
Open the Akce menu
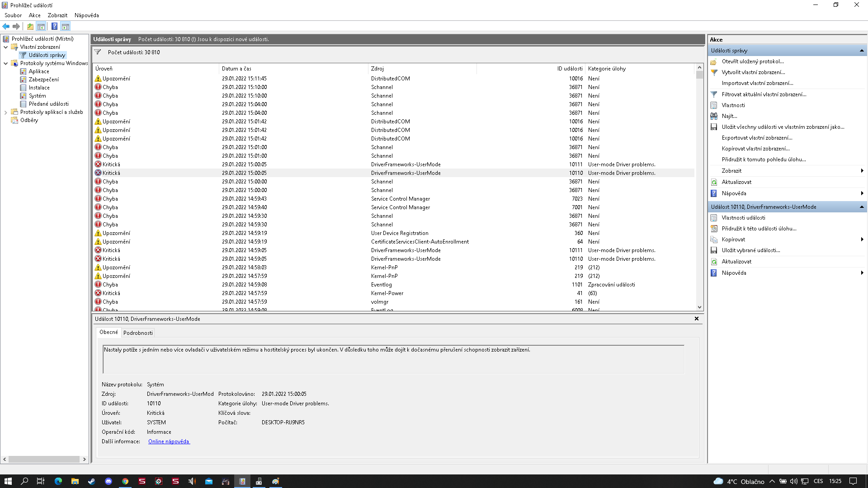[x=34, y=15]
